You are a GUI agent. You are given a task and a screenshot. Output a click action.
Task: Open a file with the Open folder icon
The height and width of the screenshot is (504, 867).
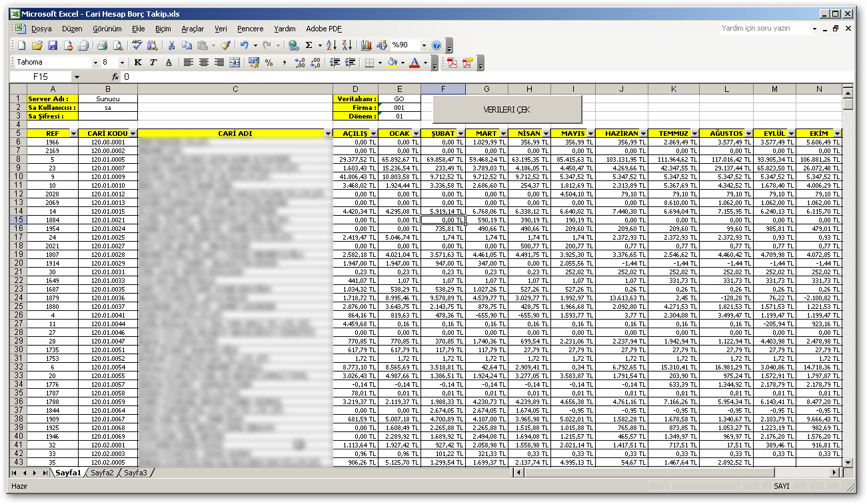[x=37, y=45]
